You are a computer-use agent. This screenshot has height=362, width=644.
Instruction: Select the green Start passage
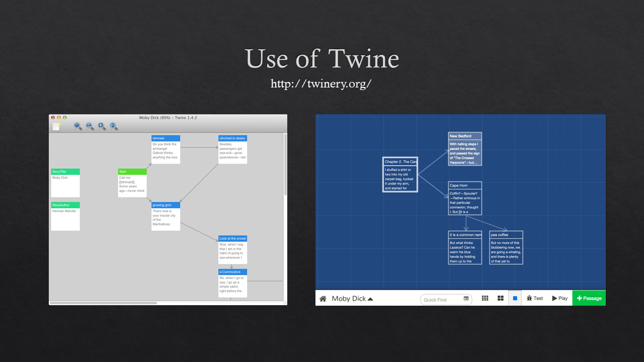(x=132, y=183)
